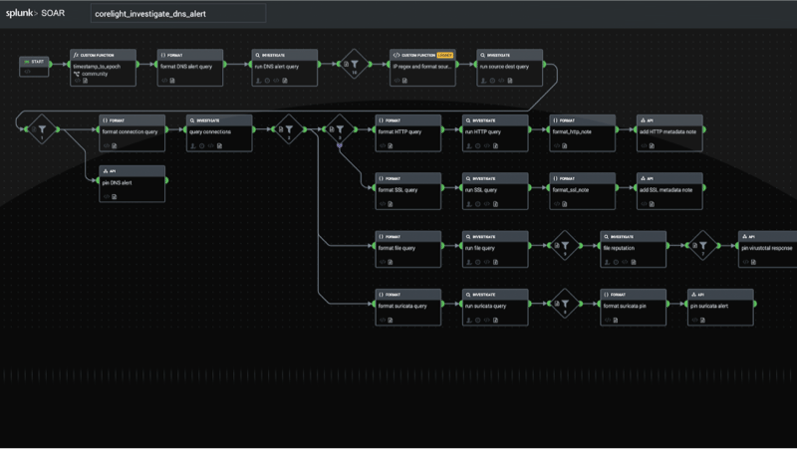
Task: Click delay clock icon on run DNS alert query block
Action: (x=267, y=80)
